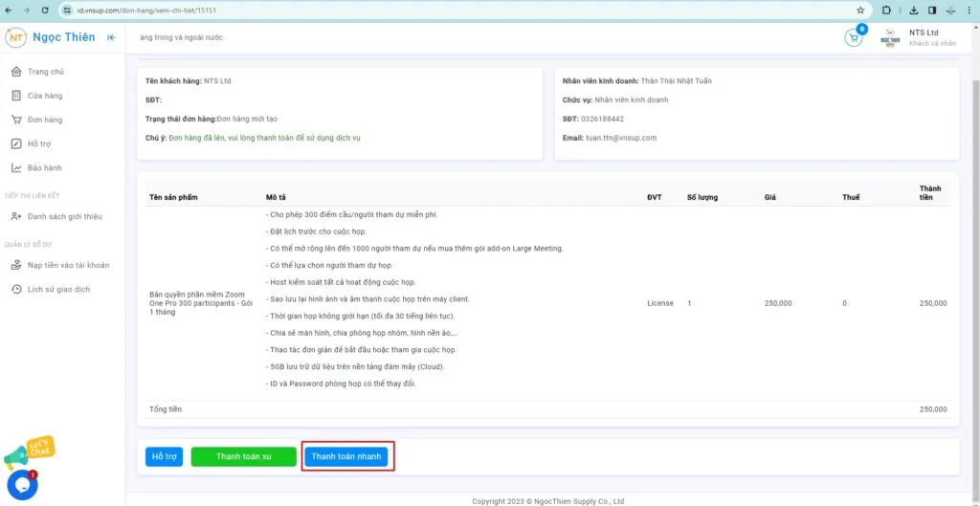The image size is (980, 506).
Task: Open the Let's Chat messenger bubble
Action: (x=22, y=484)
